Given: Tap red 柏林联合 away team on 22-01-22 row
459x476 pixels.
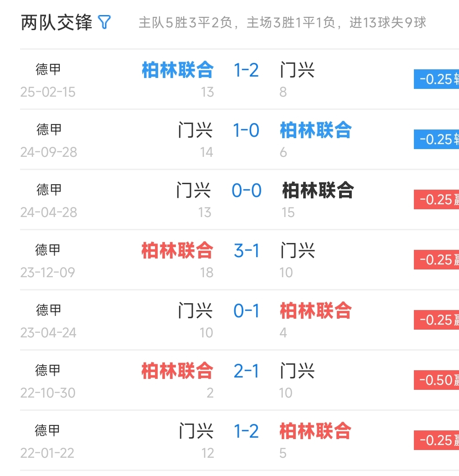Looking at the screenshot, I should tap(315, 431).
